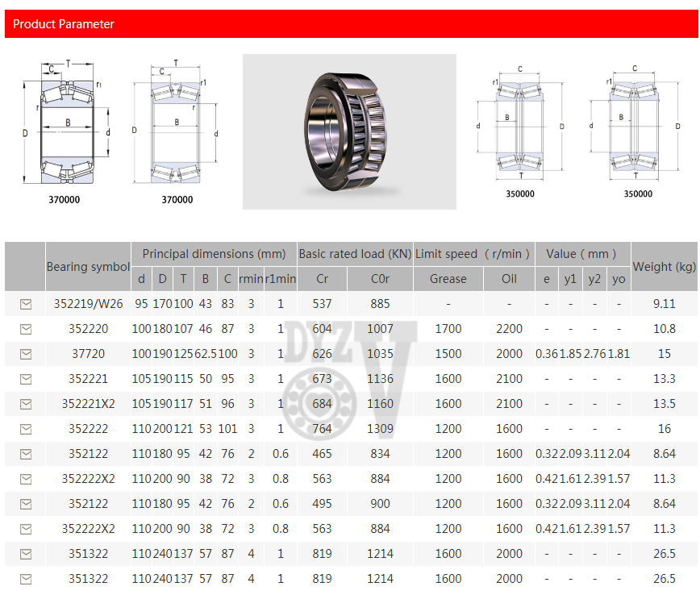
Task: Click the 37720 bearing symbol text
Action: pyautogui.click(x=88, y=354)
